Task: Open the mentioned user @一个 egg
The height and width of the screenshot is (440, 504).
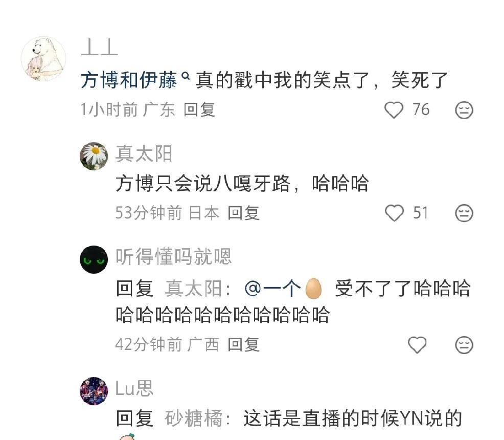Action: (x=283, y=288)
